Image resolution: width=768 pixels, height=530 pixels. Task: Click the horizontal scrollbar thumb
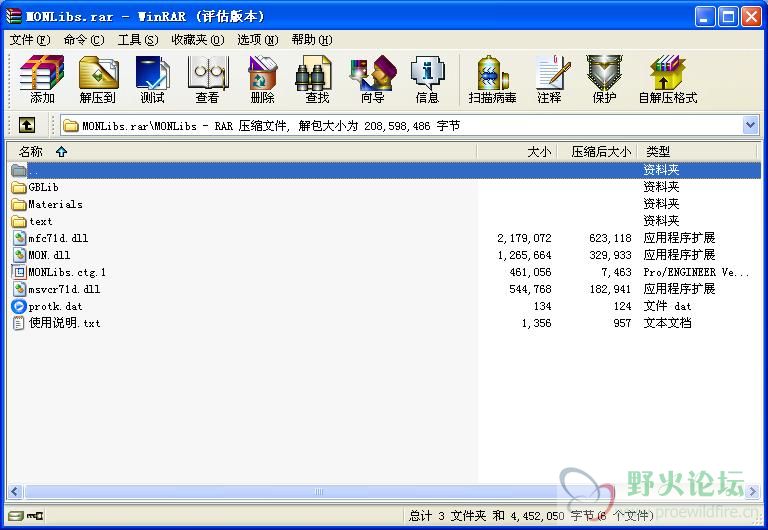(x=318, y=491)
